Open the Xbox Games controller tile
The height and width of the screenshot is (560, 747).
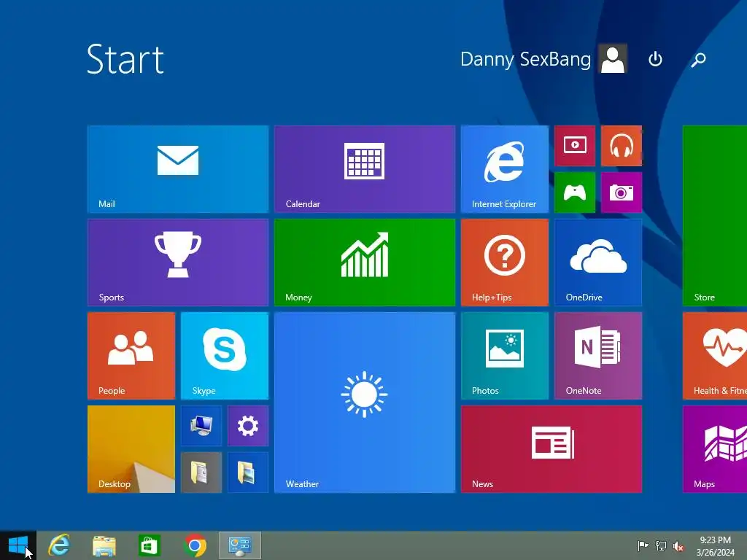pyautogui.click(x=575, y=192)
